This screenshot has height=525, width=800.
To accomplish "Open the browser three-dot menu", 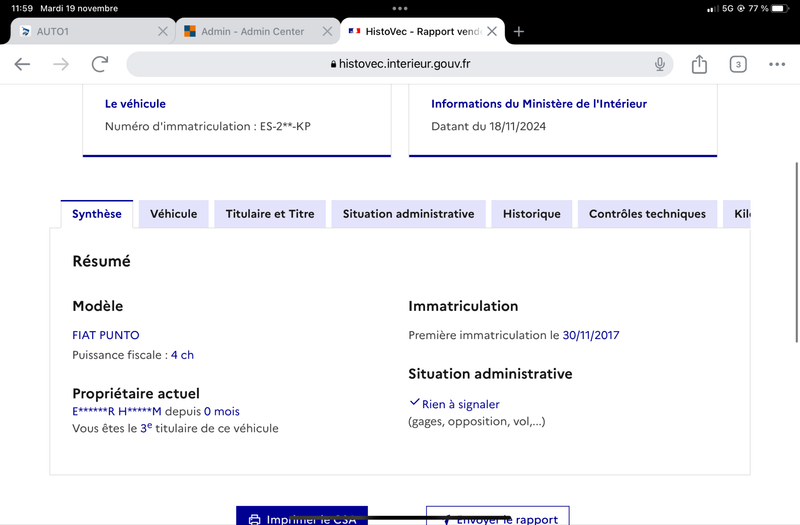I will (777, 64).
